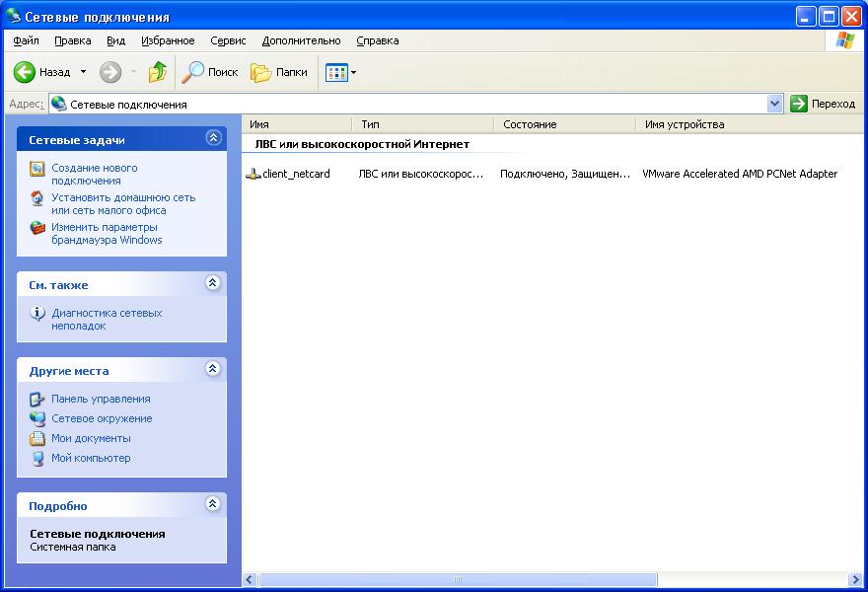Click the title bar network connections icon
This screenshot has width=868, height=592.
13,16
